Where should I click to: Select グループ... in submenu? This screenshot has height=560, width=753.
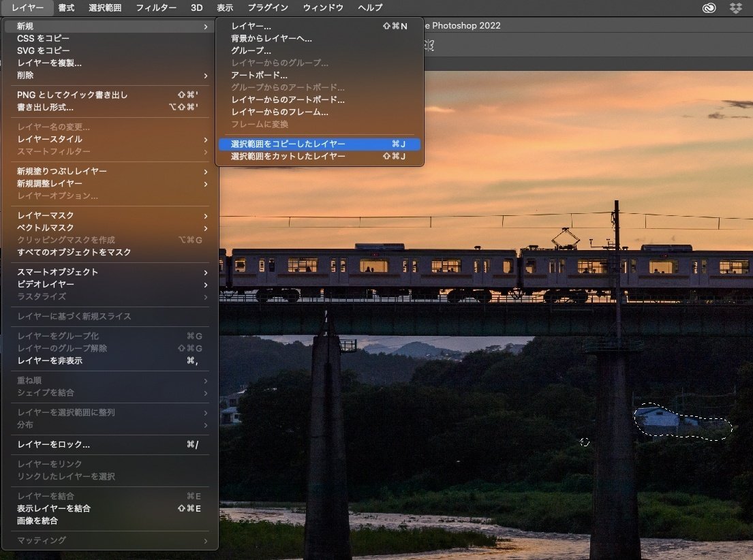coord(320,50)
